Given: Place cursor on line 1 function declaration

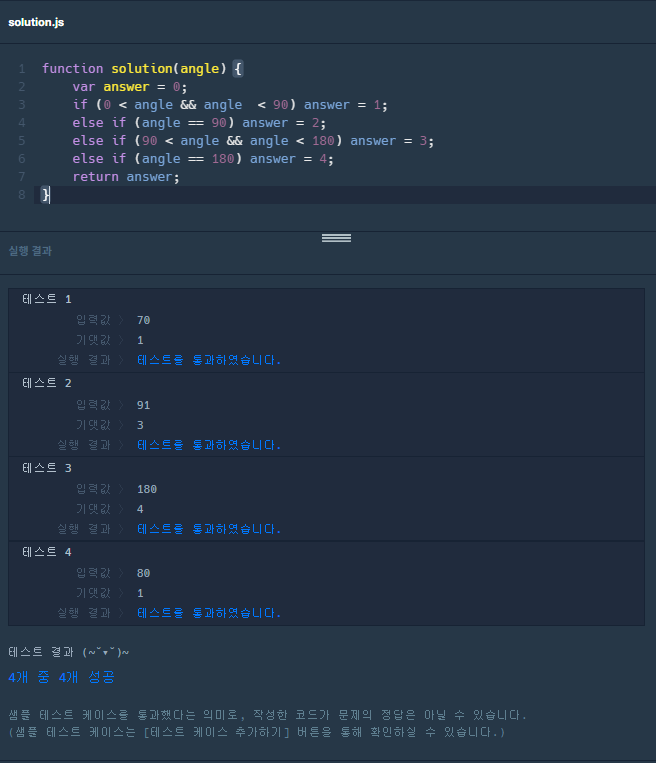Looking at the screenshot, I should click(x=142, y=69).
